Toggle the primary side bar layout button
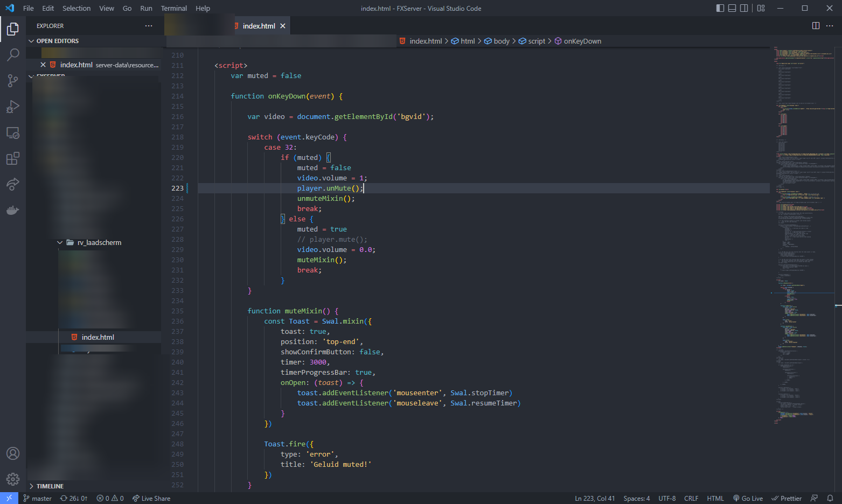Image resolution: width=842 pixels, height=504 pixels. (x=720, y=8)
